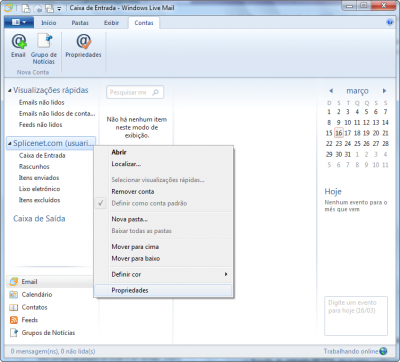Choose Localizar... in the context menu
The image size is (400, 362).
(x=163, y=164)
